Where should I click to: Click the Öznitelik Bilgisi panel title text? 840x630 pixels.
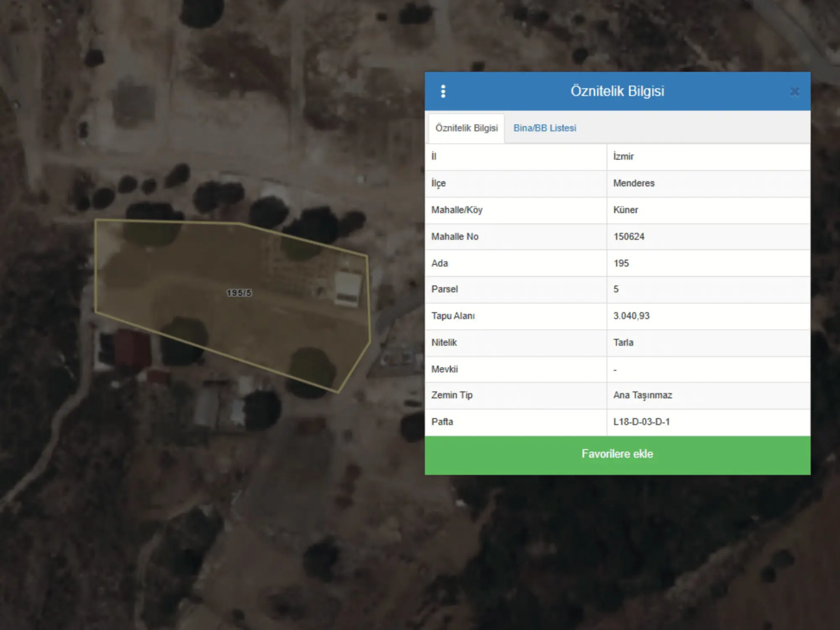pos(617,91)
